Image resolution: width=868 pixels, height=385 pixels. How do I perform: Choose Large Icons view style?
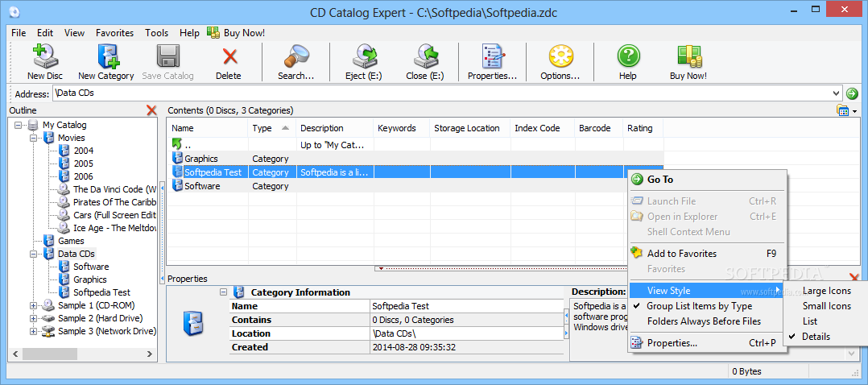pos(826,291)
